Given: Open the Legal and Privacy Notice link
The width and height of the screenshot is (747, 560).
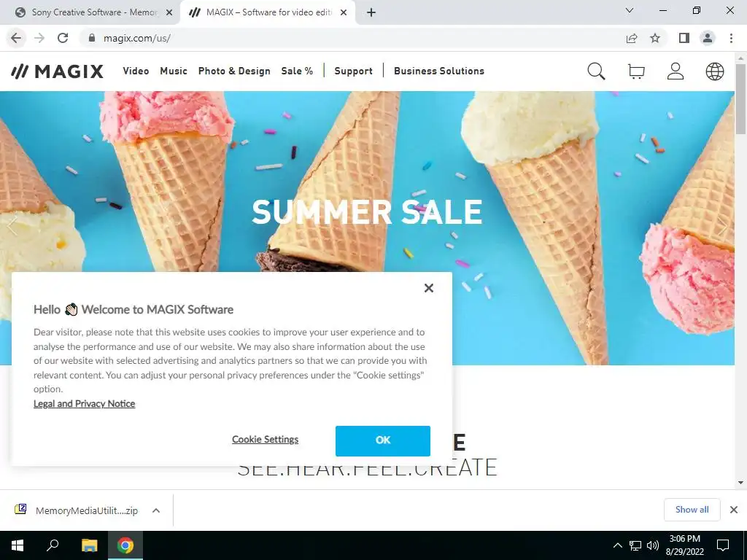Looking at the screenshot, I should click(85, 404).
